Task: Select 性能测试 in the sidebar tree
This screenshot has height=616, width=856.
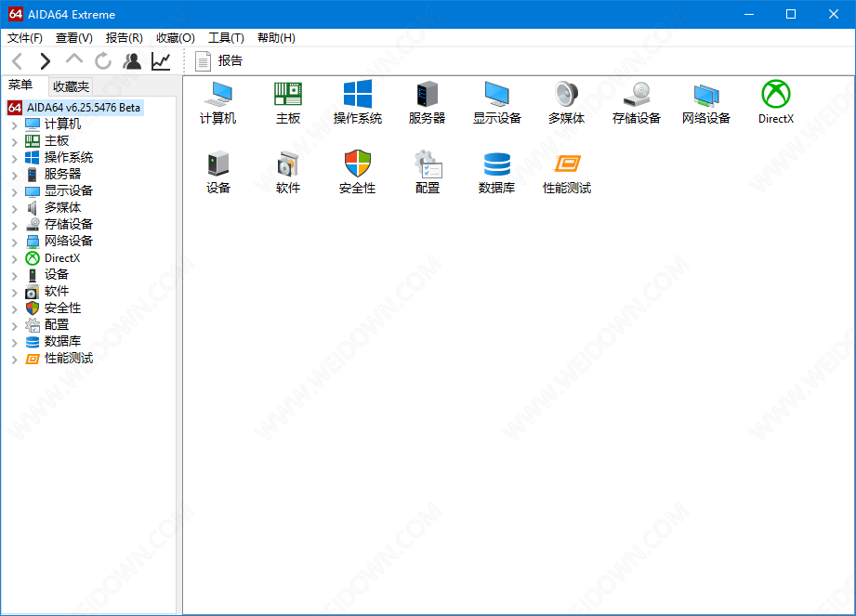Action: coord(68,358)
